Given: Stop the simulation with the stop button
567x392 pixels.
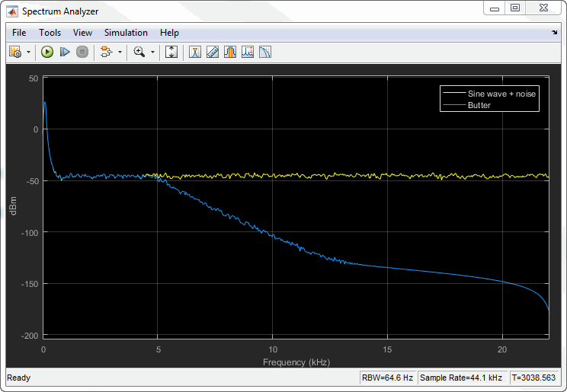Looking at the screenshot, I should coord(82,52).
